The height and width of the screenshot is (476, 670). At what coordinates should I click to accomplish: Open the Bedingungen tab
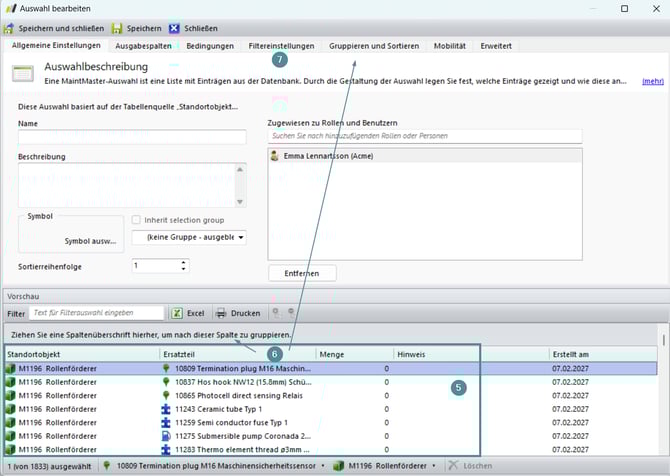[x=210, y=46]
